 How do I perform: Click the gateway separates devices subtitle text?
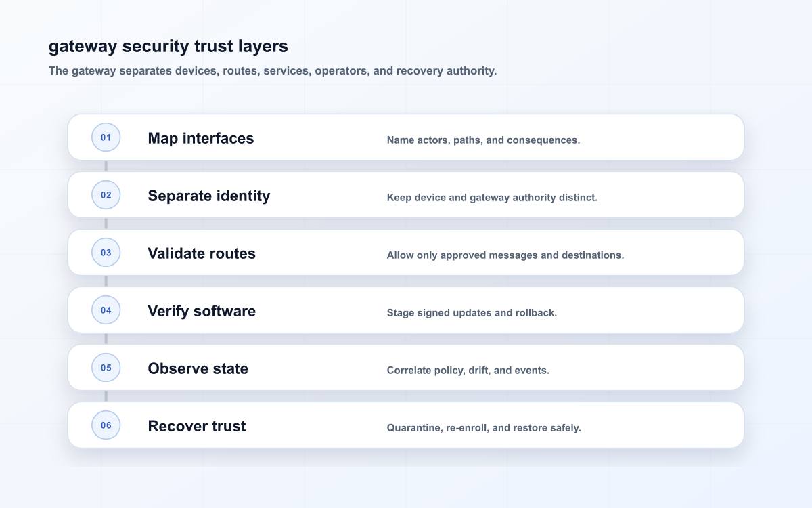[x=273, y=70]
